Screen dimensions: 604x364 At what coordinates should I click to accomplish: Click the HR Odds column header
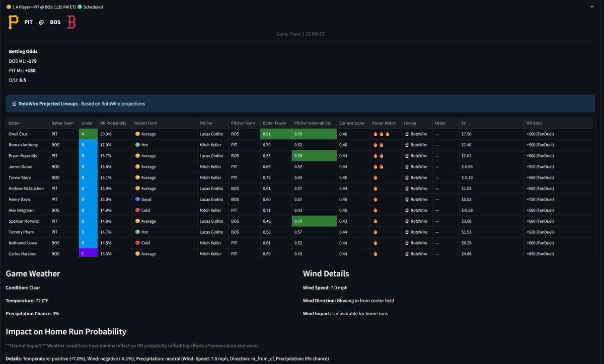(x=560, y=123)
